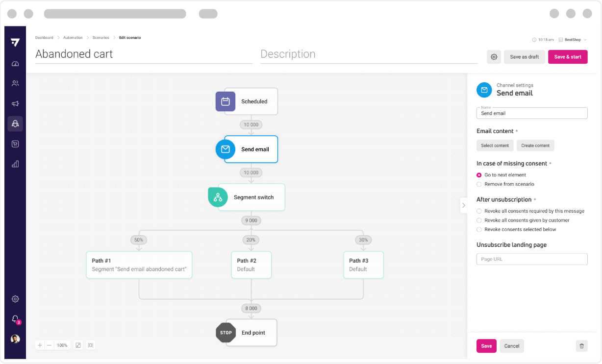Navigate to Scenarios in the breadcrumb
This screenshot has width=602, height=364.
pyautogui.click(x=100, y=38)
